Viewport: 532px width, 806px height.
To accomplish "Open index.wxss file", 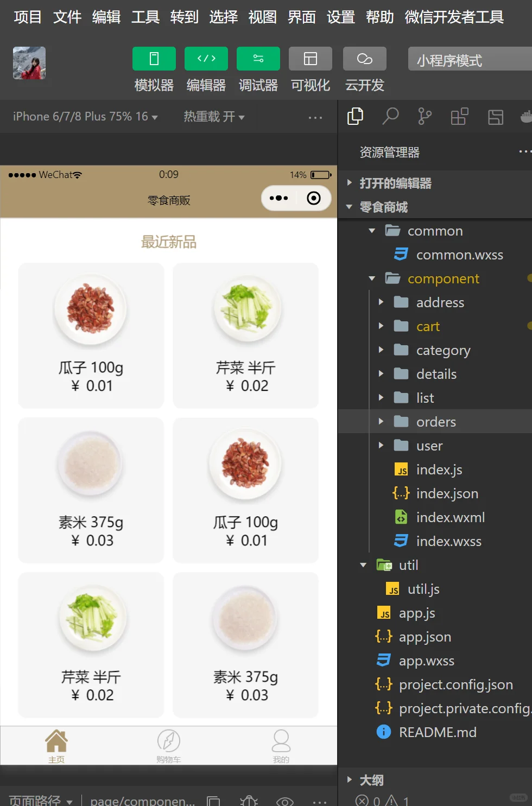I will point(435,541).
